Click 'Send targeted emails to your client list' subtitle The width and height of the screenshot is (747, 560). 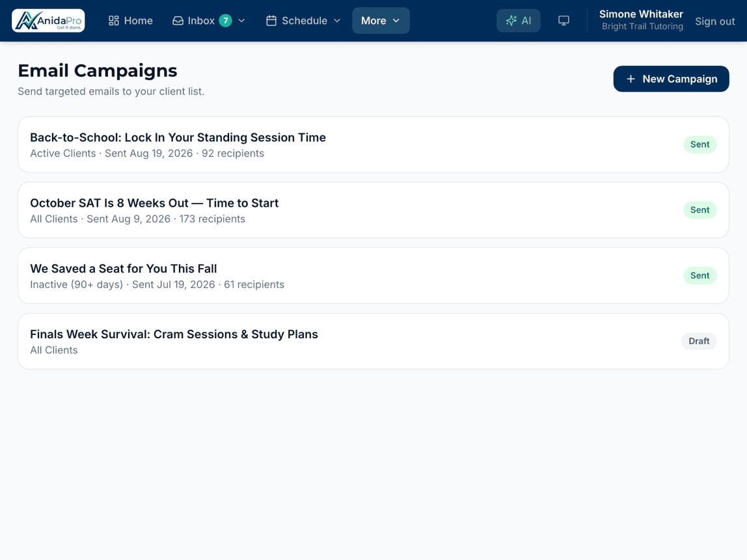click(x=111, y=92)
